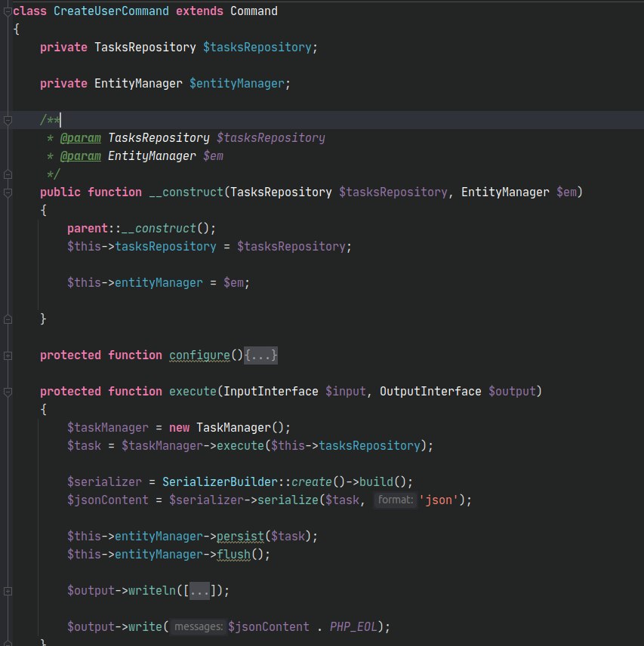The height and width of the screenshot is (646, 644).
Task: Click the write method on the last $output line
Action: tap(145, 627)
